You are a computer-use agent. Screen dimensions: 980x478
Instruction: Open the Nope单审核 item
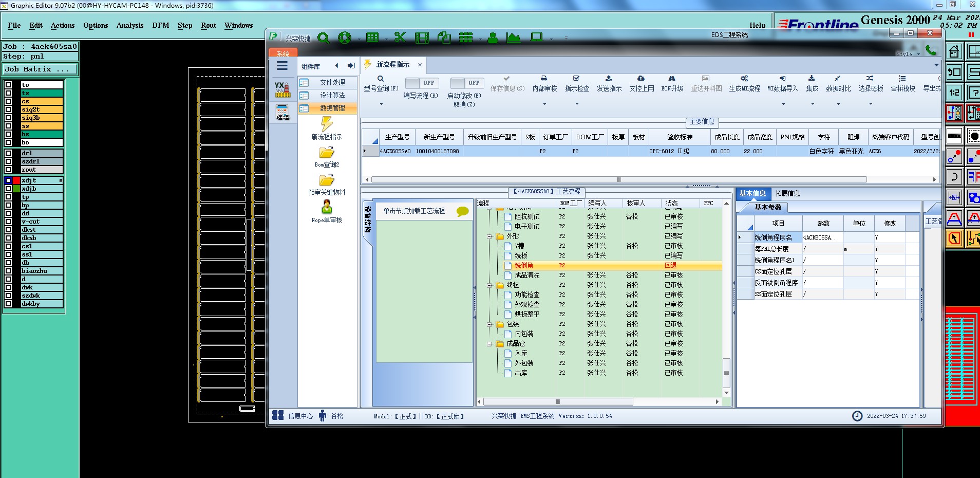327,212
